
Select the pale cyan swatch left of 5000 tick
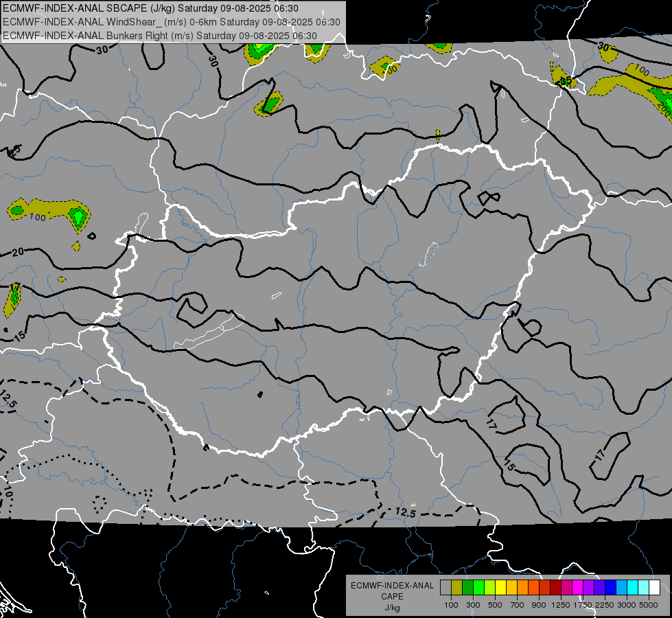point(644,587)
